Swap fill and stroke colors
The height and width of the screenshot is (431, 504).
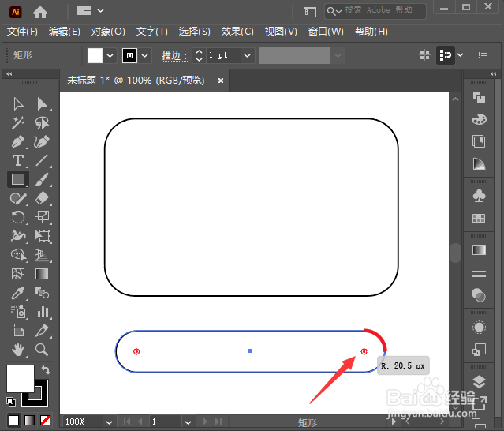pos(46,370)
